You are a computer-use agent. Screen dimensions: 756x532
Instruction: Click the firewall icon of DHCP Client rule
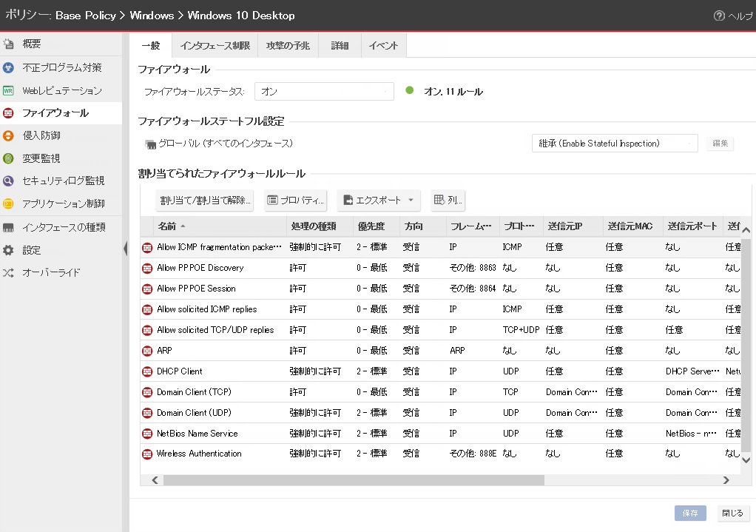[147, 371]
